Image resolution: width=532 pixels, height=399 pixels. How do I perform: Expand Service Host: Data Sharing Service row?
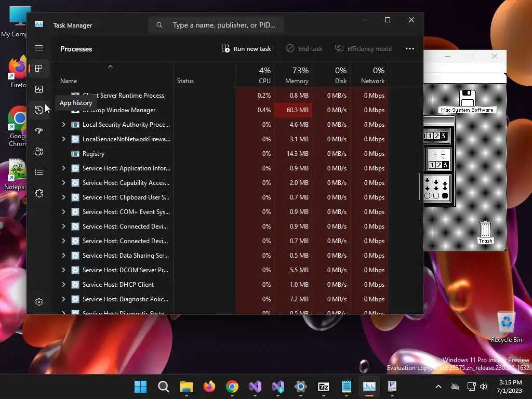tap(63, 256)
